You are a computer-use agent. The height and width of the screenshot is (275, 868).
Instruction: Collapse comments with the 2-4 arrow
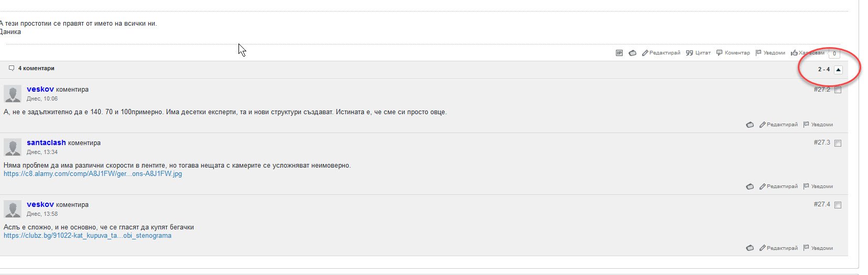pos(838,70)
